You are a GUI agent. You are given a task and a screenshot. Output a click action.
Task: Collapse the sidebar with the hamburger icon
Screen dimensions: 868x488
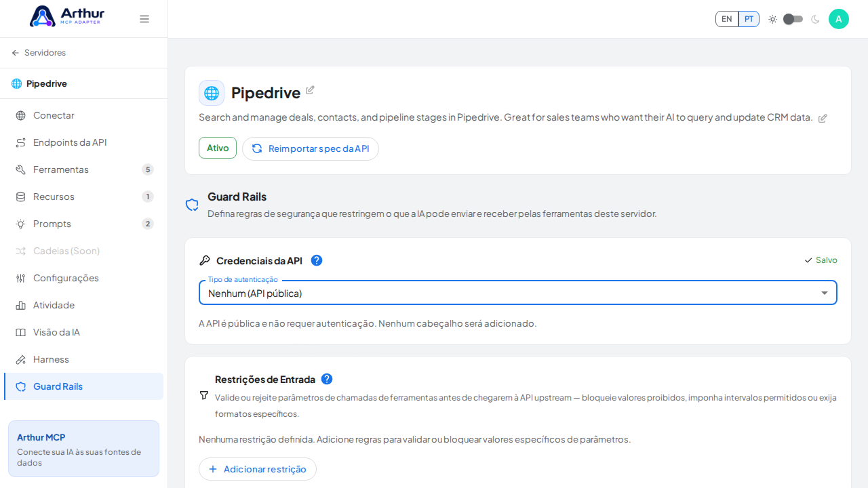[x=144, y=19]
